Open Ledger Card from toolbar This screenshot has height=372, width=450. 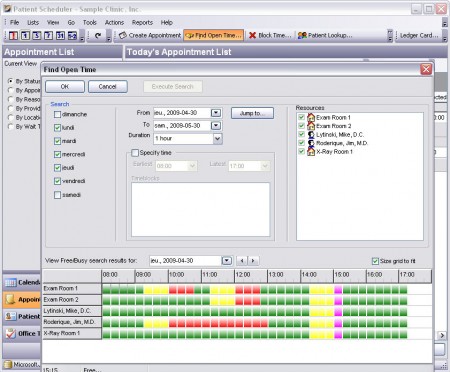click(x=419, y=35)
